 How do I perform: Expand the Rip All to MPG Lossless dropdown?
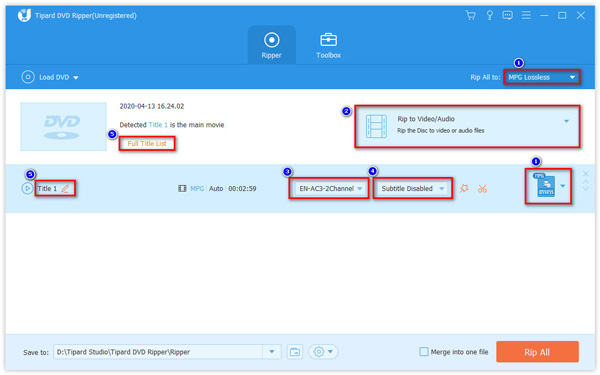(541, 77)
